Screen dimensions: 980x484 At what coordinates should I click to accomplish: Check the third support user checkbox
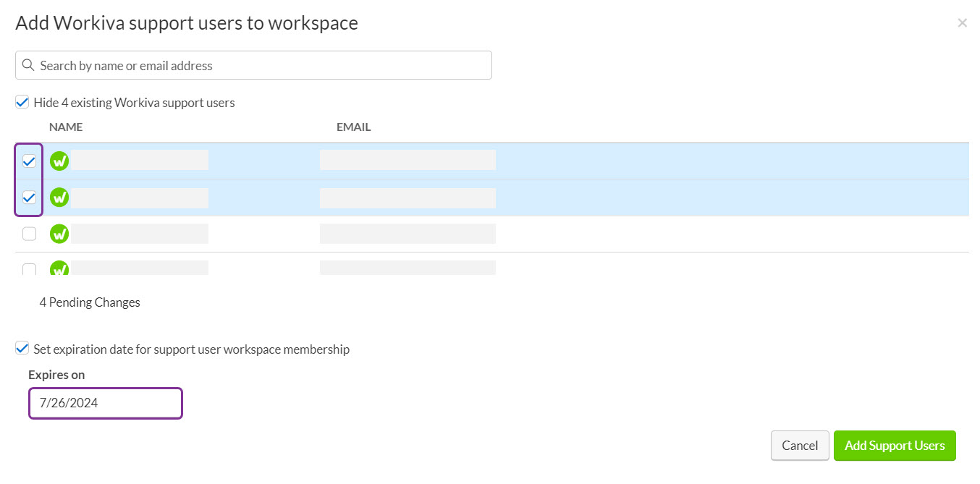click(28, 233)
